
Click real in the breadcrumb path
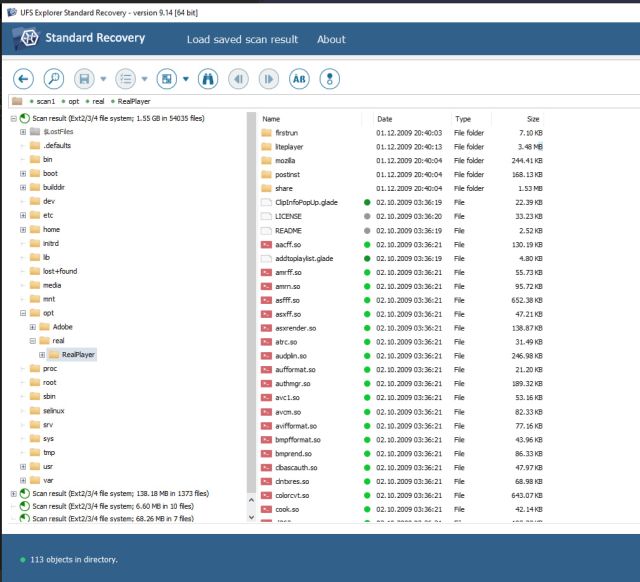click(98, 101)
